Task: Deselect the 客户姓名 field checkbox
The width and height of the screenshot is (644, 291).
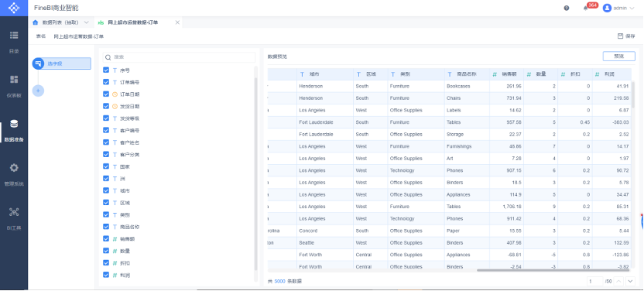Action: pos(106,142)
